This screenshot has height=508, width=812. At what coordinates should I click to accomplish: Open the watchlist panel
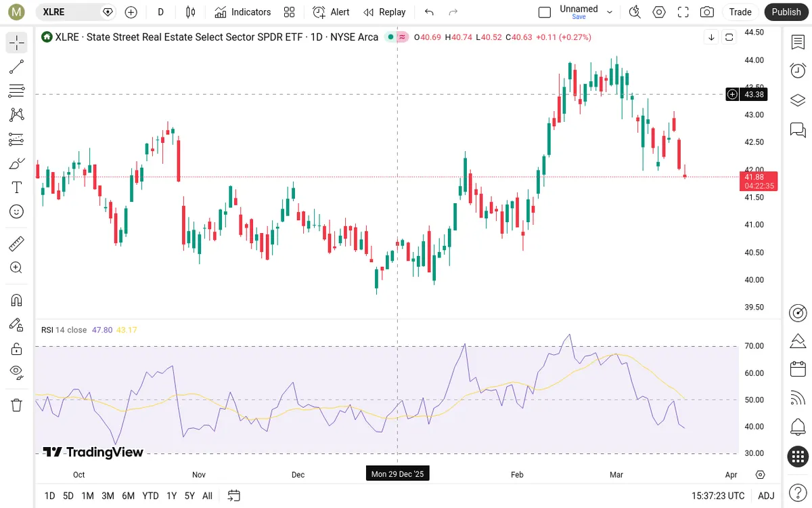(798, 42)
